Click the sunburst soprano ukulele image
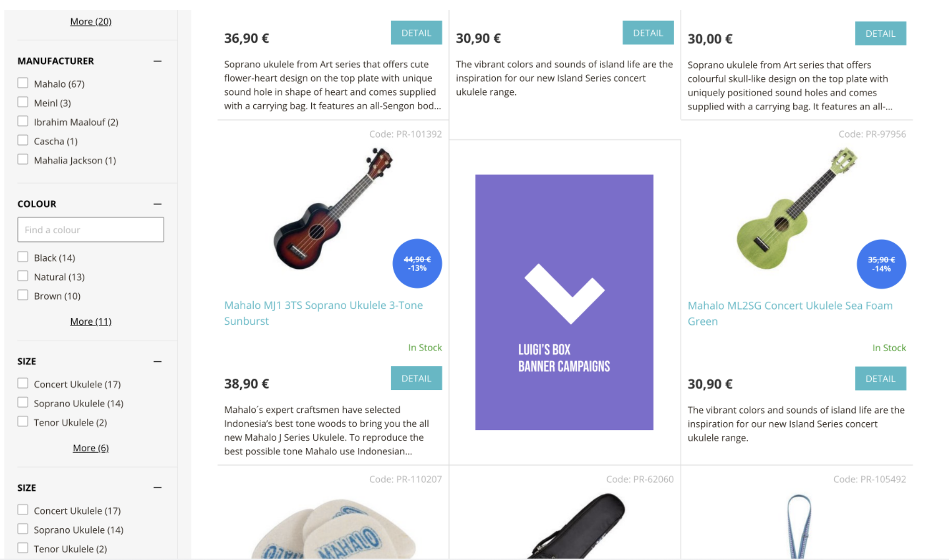This screenshot has height=560, width=949. pos(333,209)
